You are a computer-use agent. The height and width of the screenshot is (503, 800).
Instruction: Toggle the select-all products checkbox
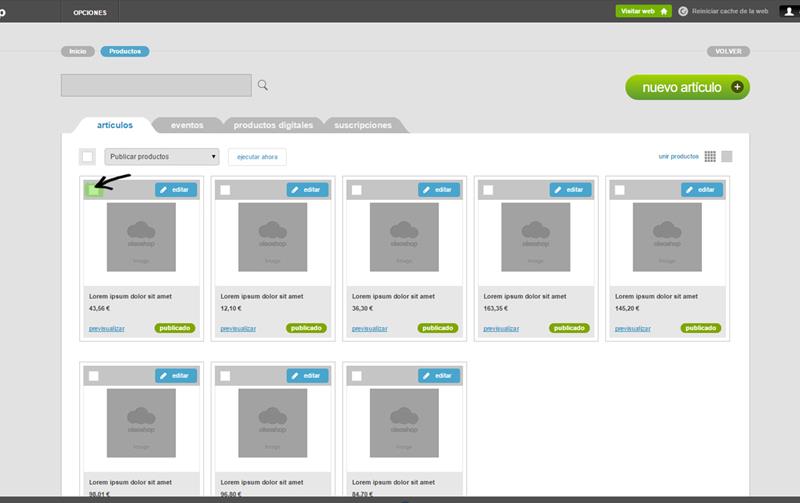(88, 156)
